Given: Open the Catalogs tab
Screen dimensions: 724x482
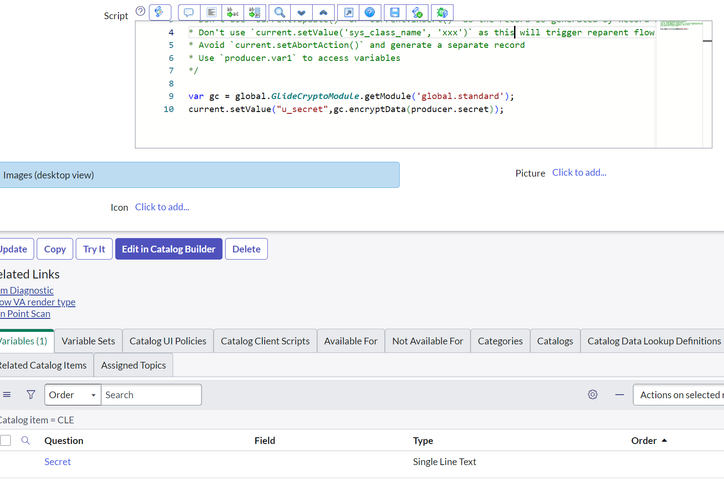Looking at the screenshot, I should coord(555,341).
